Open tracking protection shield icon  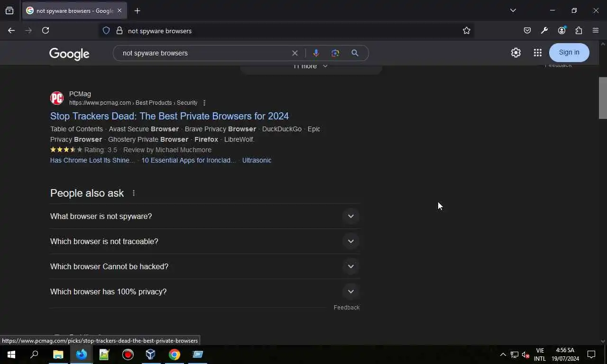tap(106, 30)
